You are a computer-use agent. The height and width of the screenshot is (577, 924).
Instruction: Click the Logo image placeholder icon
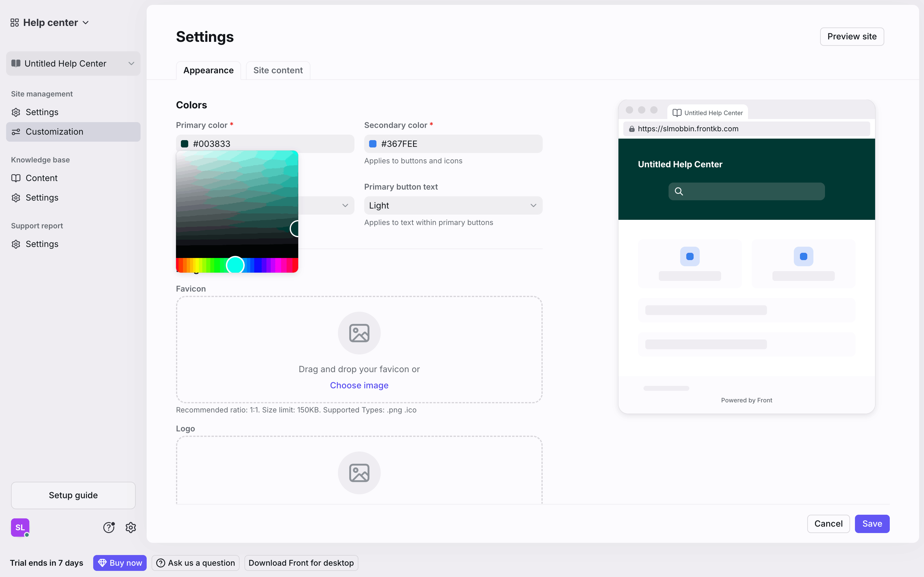pos(359,473)
